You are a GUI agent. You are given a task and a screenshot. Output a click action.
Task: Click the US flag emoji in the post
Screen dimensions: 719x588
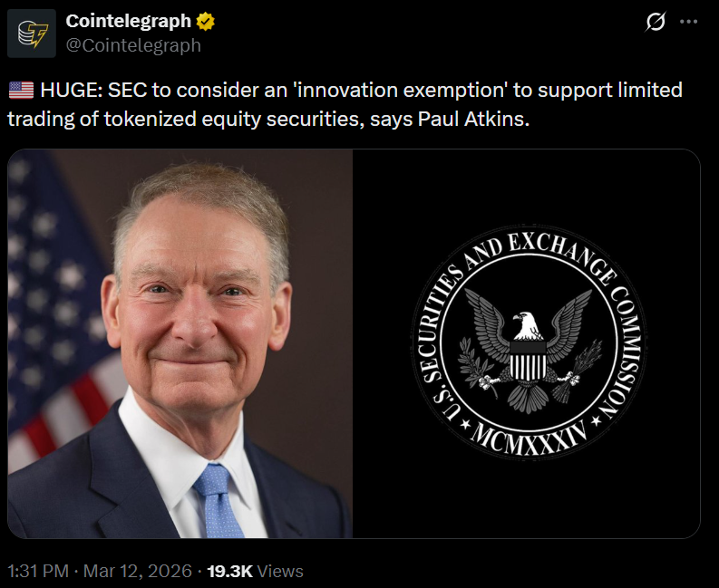click(x=20, y=91)
